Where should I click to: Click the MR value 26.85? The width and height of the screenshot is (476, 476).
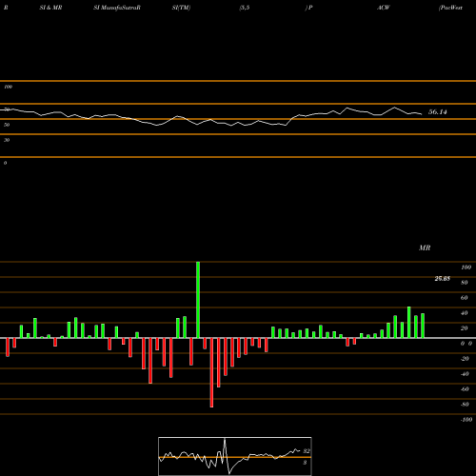pos(442,279)
